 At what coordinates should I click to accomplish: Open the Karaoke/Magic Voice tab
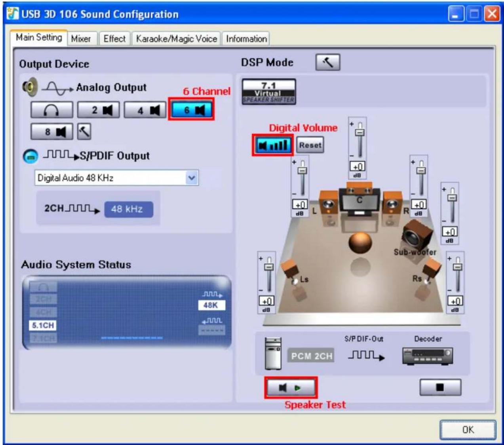pyautogui.click(x=177, y=39)
